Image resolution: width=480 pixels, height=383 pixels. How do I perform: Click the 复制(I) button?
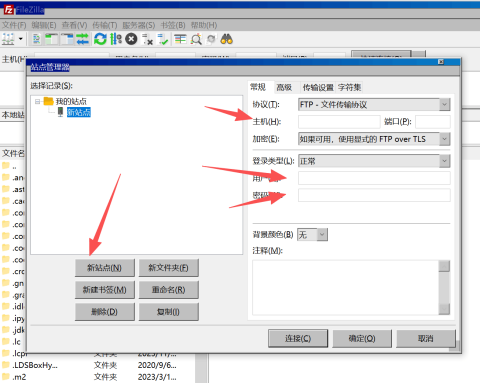tap(168, 312)
